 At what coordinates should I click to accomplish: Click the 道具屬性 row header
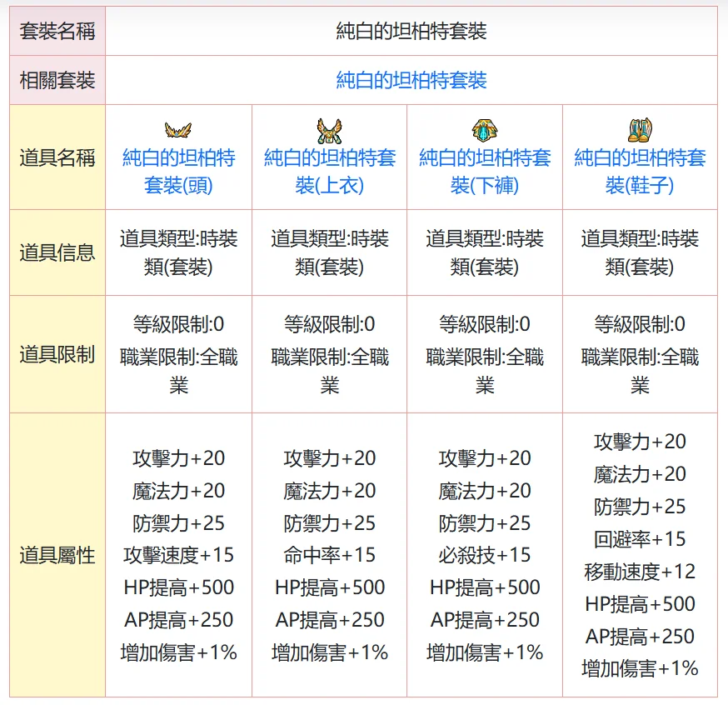[57, 555]
